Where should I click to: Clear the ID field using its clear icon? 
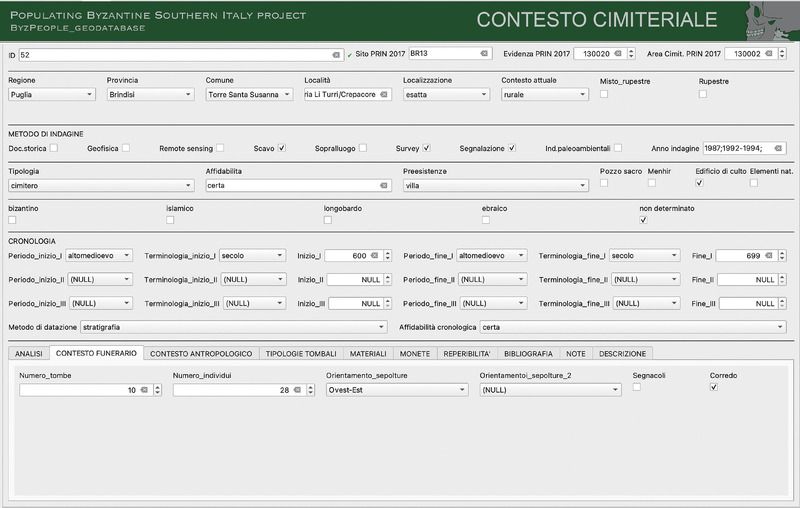tap(336, 55)
